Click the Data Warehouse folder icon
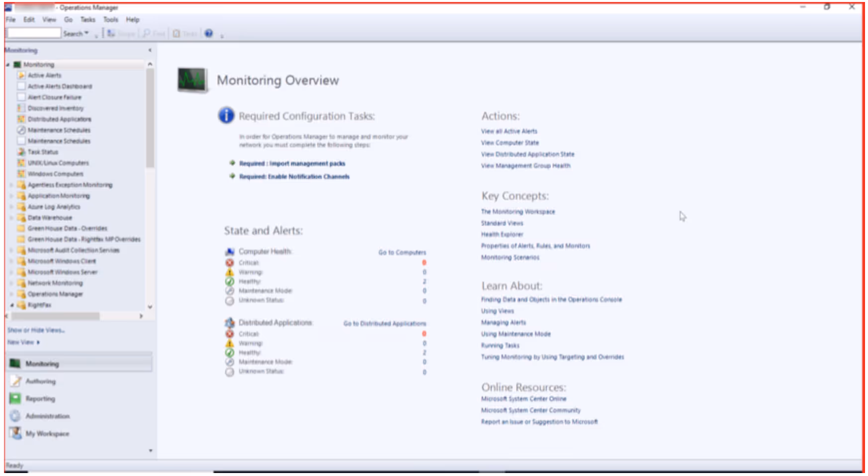 pos(21,218)
